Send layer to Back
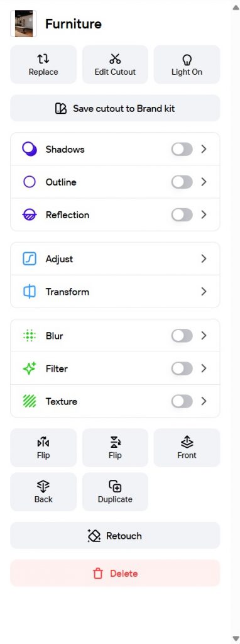 click(x=43, y=492)
